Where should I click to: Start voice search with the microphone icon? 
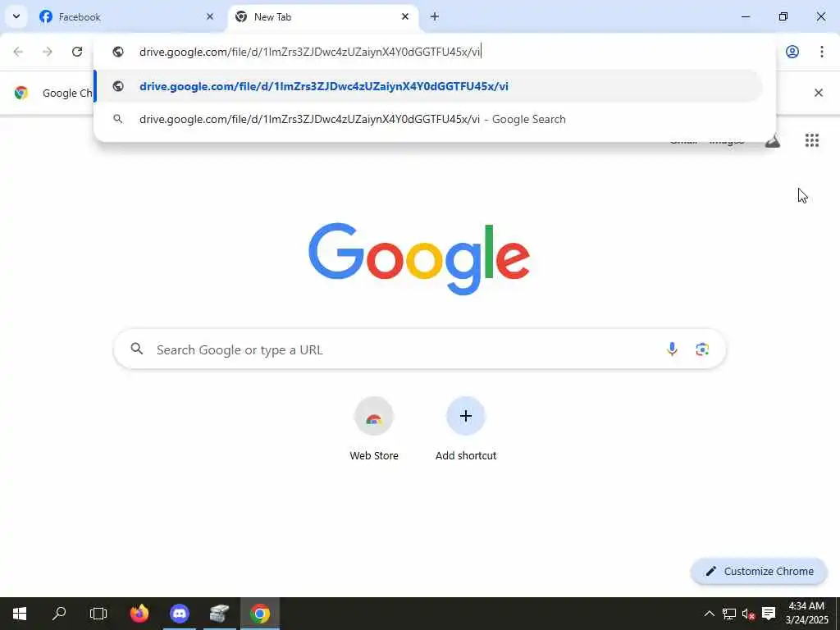tap(672, 349)
